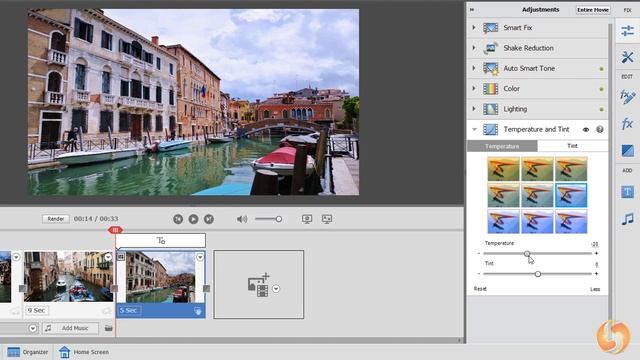
Task: Open the Music note icon in sidebar
Action: click(x=627, y=219)
